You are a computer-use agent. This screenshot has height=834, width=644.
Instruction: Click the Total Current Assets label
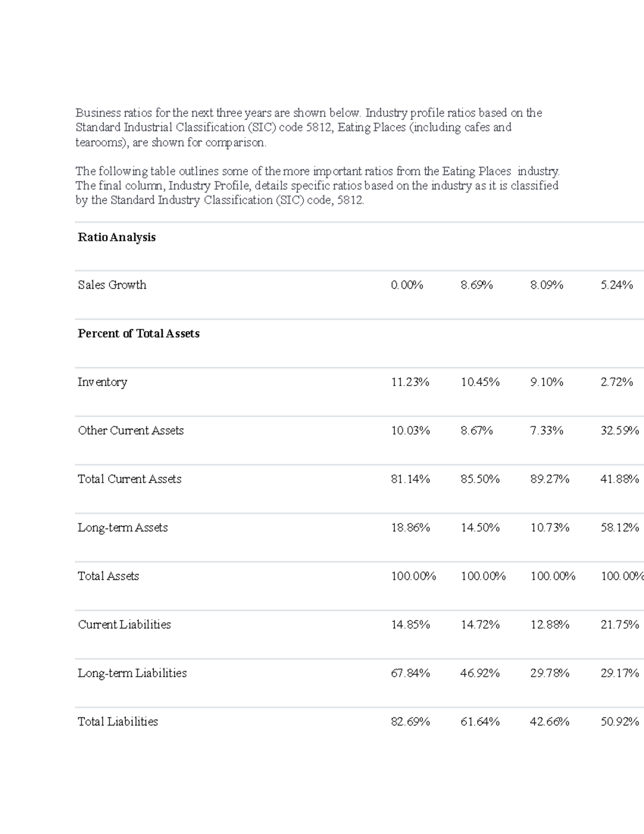(129, 479)
